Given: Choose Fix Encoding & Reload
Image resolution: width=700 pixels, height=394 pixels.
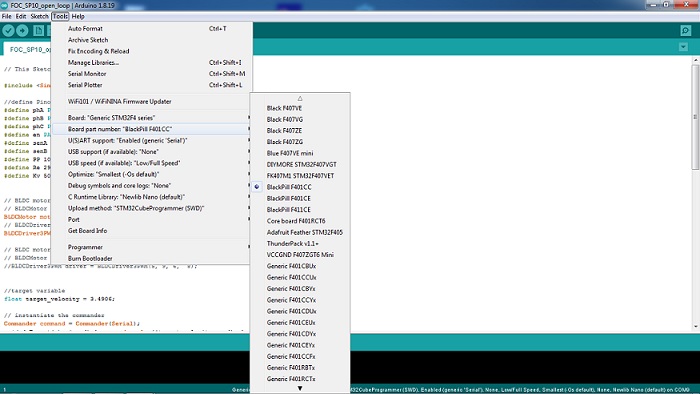Looking at the screenshot, I should click(x=151, y=51).
